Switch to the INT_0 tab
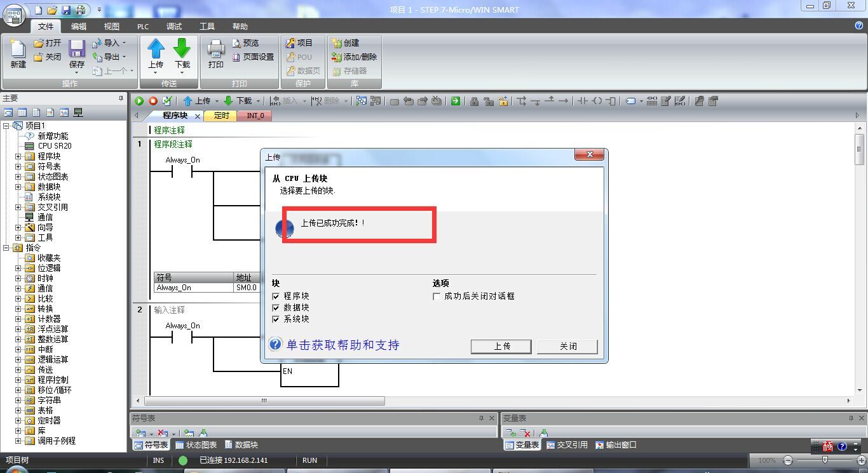The image size is (868, 473). pyautogui.click(x=254, y=116)
